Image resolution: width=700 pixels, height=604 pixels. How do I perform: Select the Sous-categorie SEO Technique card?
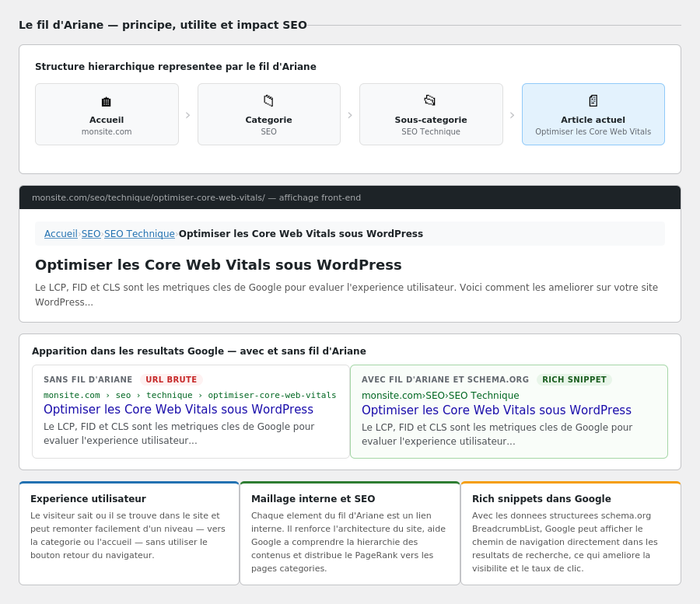(431, 114)
